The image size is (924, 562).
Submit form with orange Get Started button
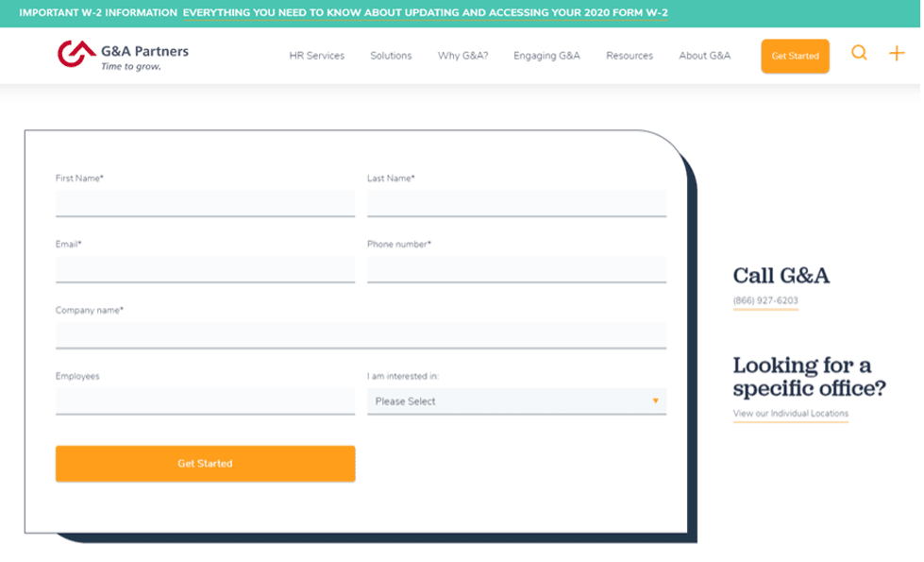click(205, 464)
